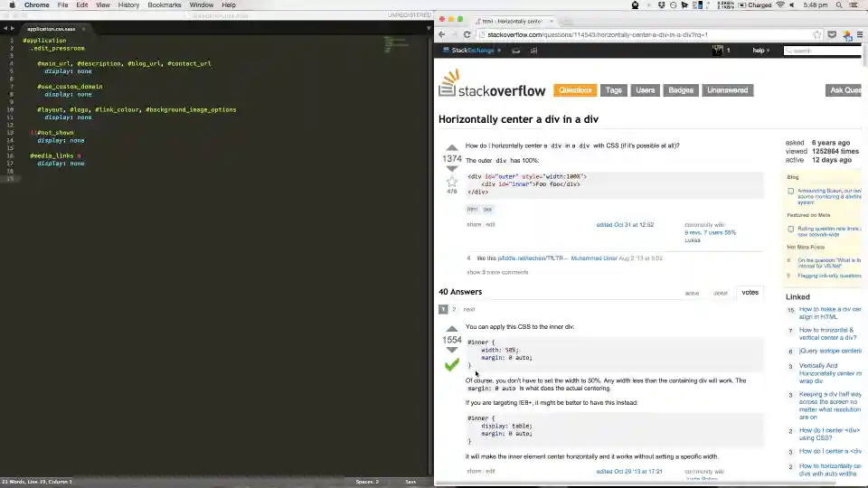Expand 'show 9 more comments'
The image size is (868, 488).
[497, 272]
